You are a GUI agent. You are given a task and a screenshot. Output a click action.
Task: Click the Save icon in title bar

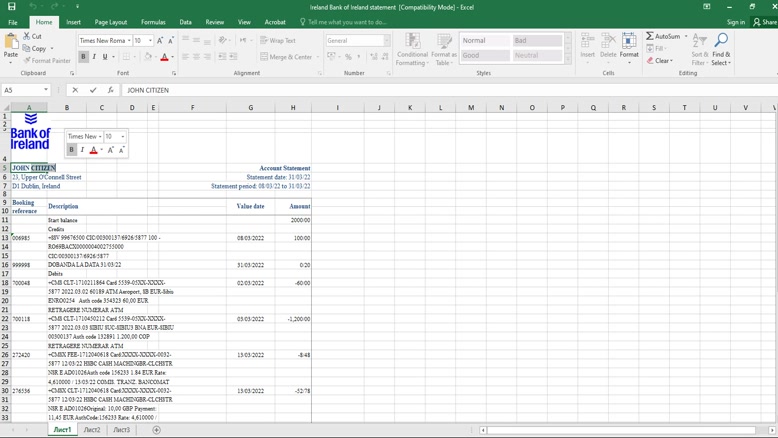pyautogui.click(x=12, y=7)
